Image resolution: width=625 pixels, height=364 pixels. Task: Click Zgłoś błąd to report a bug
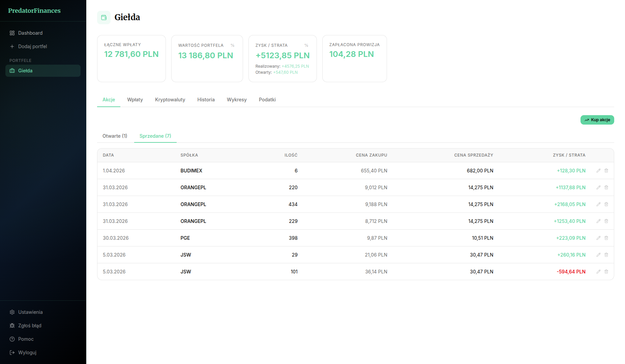pyautogui.click(x=30, y=326)
